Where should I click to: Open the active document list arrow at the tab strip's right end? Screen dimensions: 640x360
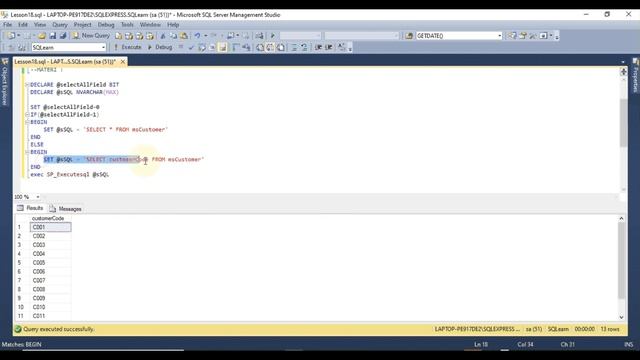[x=623, y=62]
